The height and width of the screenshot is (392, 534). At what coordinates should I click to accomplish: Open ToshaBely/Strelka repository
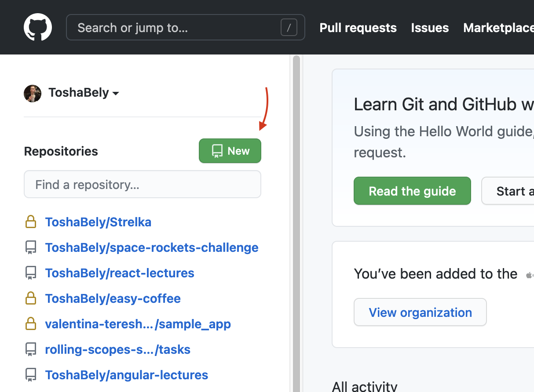click(98, 222)
